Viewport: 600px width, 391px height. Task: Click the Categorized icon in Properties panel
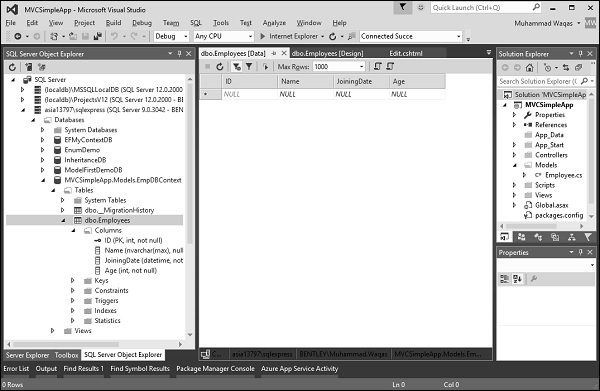point(505,279)
